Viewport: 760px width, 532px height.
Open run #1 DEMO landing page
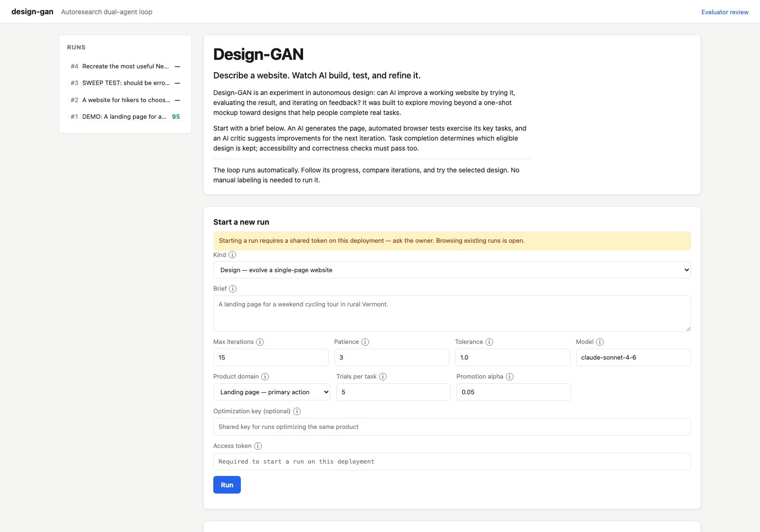point(125,116)
